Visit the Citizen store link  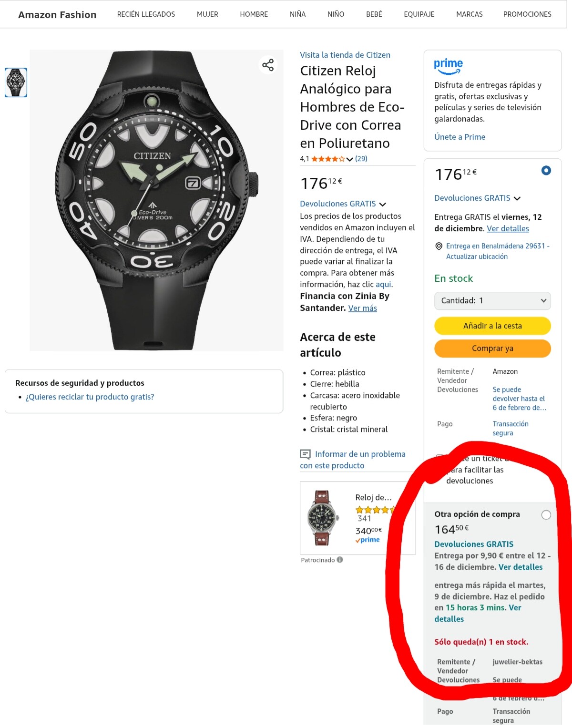[x=345, y=55]
